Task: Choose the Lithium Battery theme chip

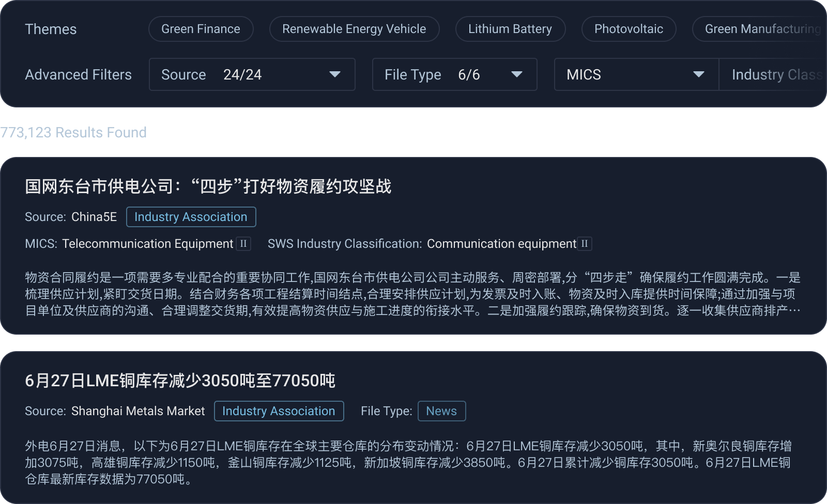Action: pyautogui.click(x=510, y=29)
